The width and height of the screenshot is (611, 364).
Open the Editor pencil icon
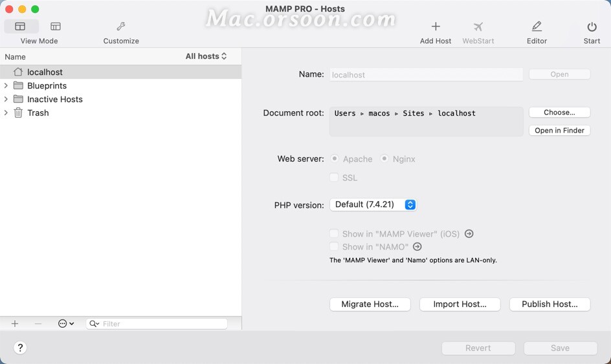[537, 27]
